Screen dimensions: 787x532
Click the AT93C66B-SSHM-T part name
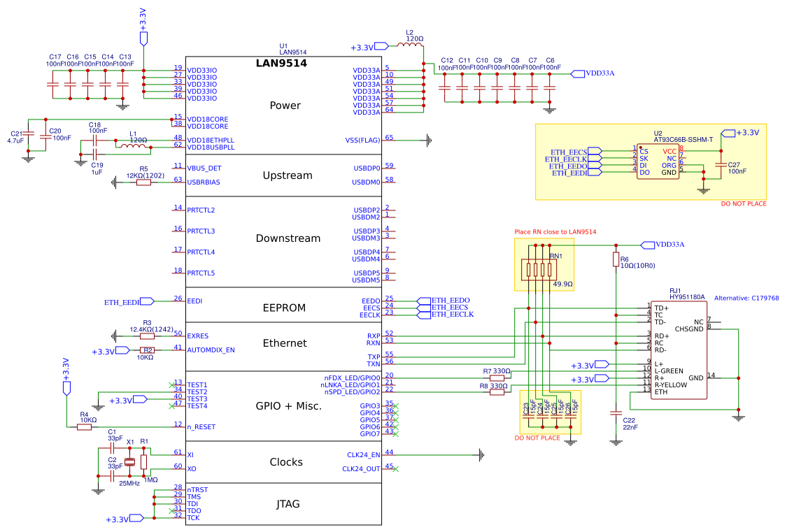(x=683, y=140)
